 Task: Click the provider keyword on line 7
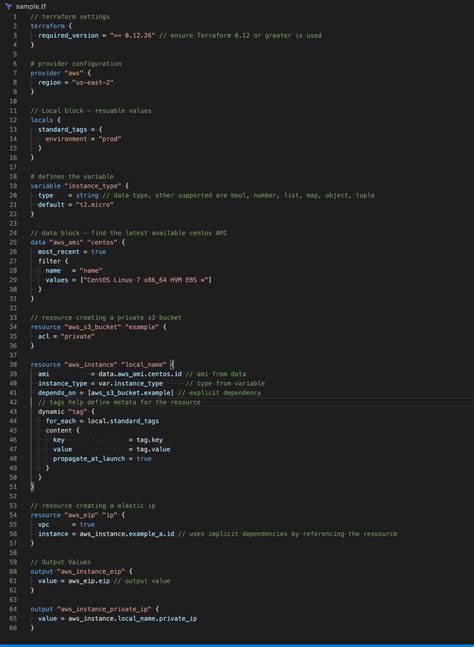[45, 73]
